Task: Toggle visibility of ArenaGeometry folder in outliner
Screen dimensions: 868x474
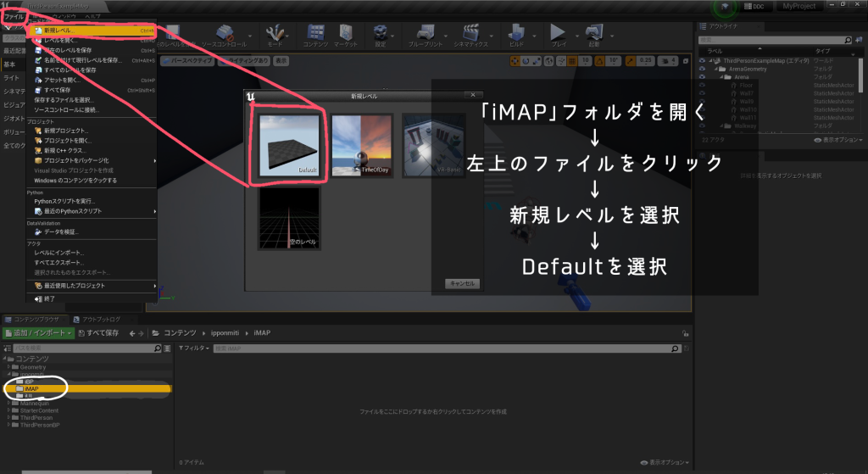Action: [703, 70]
